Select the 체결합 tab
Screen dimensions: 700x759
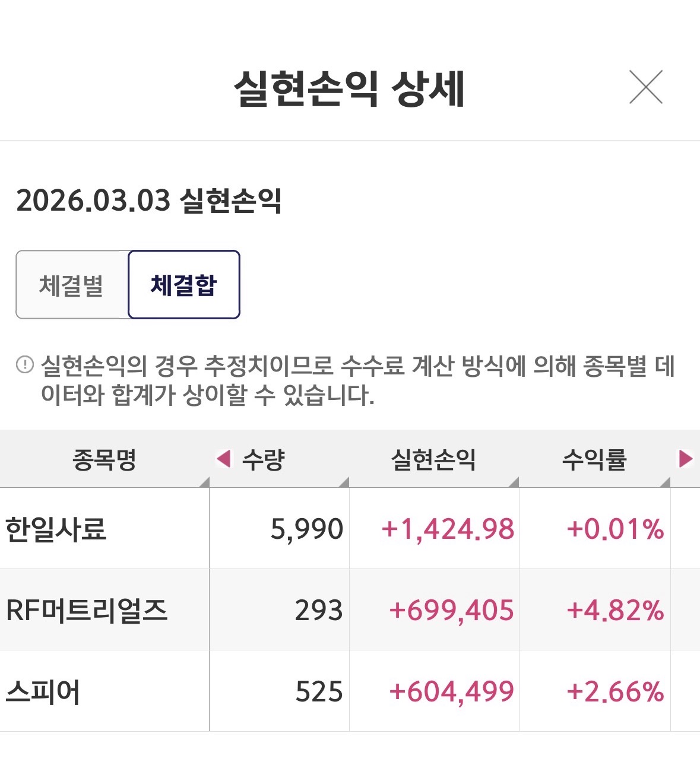[183, 285]
